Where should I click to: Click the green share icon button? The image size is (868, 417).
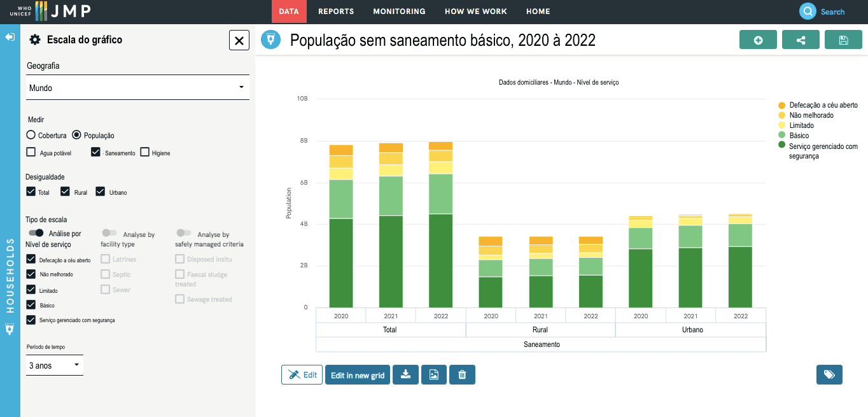coord(801,40)
